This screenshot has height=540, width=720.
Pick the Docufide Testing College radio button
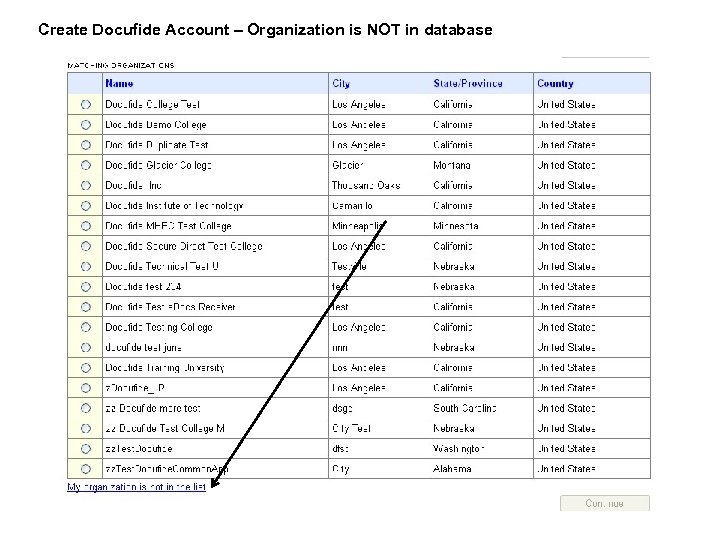pos(86,327)
